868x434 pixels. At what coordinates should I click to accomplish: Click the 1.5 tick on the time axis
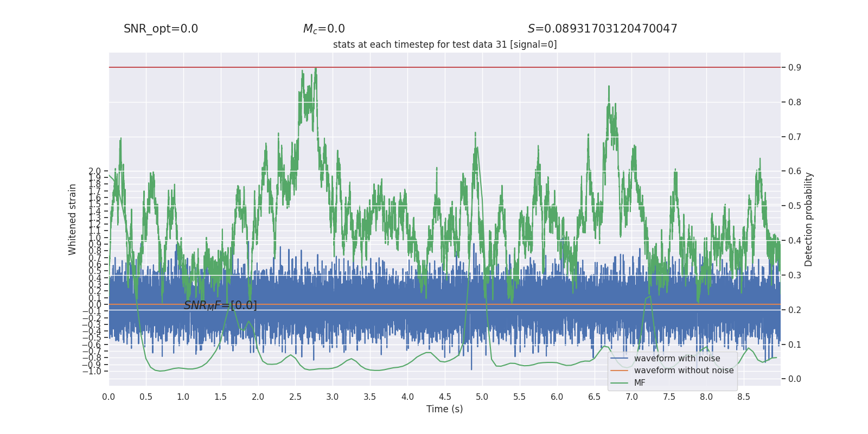pos(220,397)
